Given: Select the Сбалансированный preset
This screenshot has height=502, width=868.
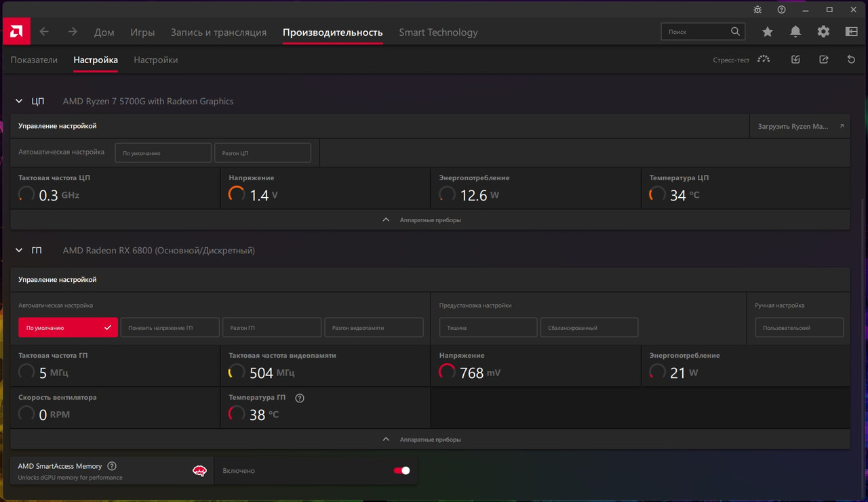Looking at the screenshot, I should click(x=589, y=327).
